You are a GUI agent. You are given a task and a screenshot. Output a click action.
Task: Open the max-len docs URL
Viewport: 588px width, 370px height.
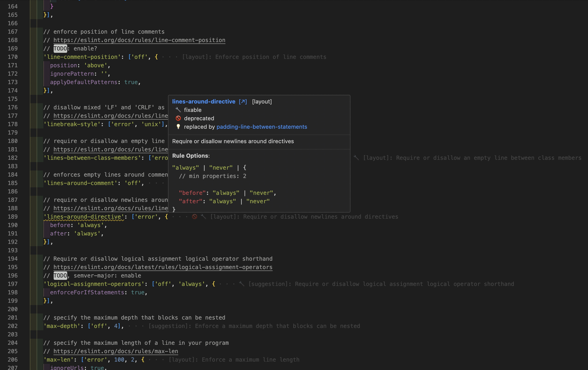(115, 351)
